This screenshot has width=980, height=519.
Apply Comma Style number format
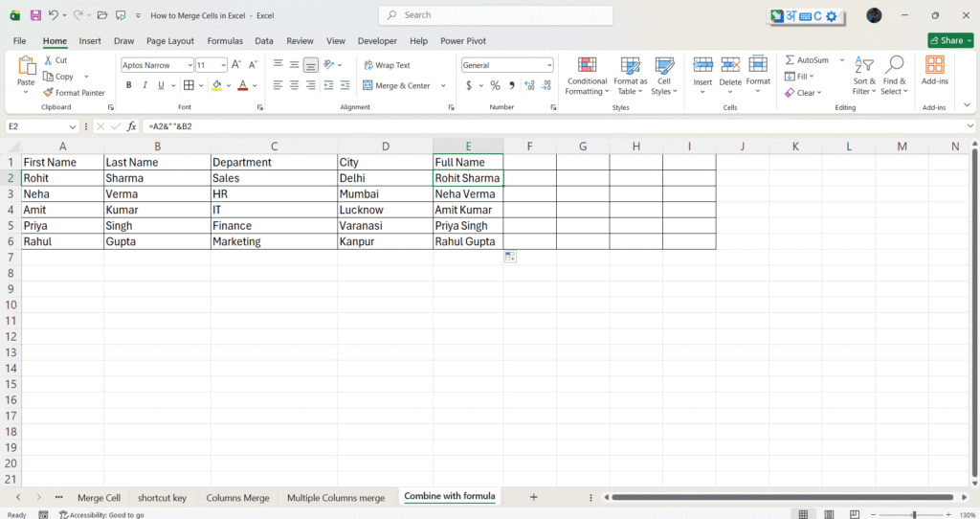(511, 85)
